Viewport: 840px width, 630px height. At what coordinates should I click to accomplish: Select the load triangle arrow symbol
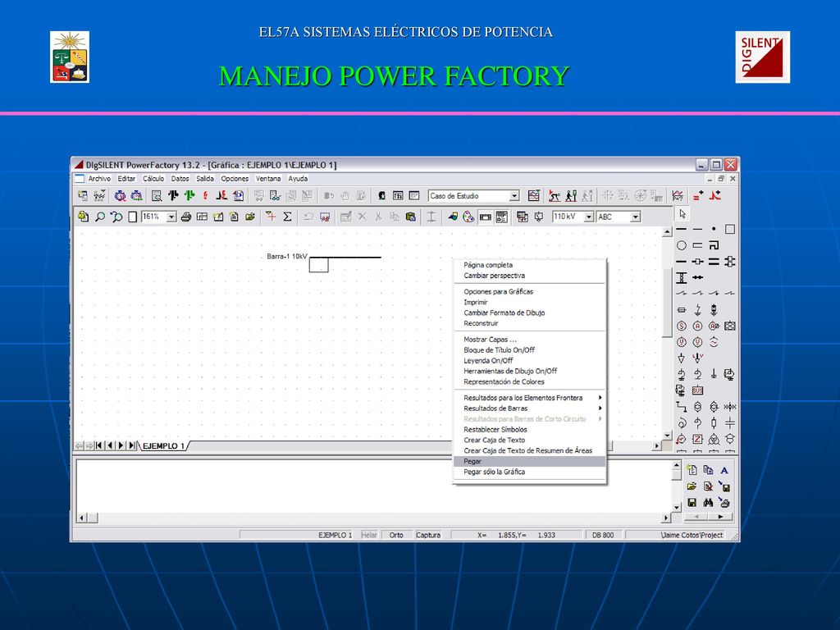(x=682, y=358)
